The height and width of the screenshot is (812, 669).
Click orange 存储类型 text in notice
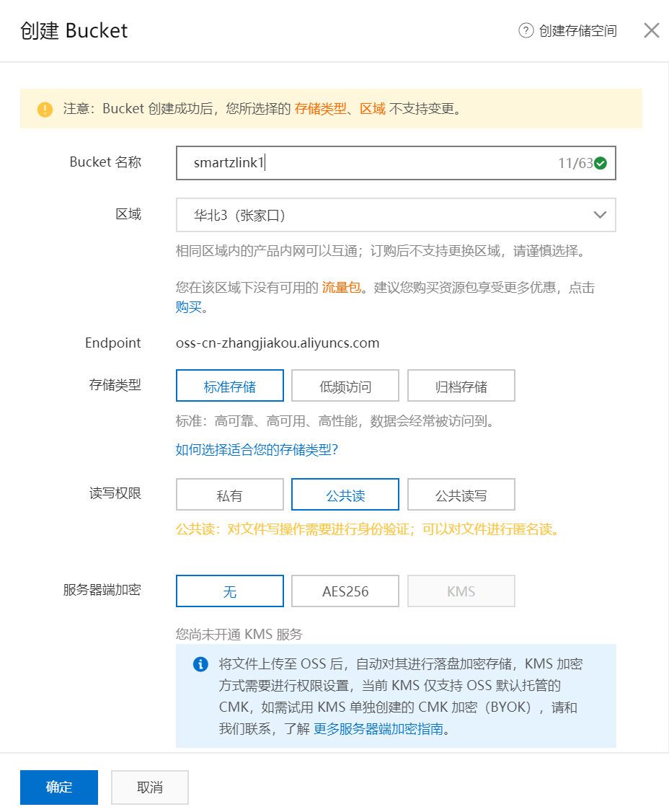pyautogui.click(x=321, y=109)
